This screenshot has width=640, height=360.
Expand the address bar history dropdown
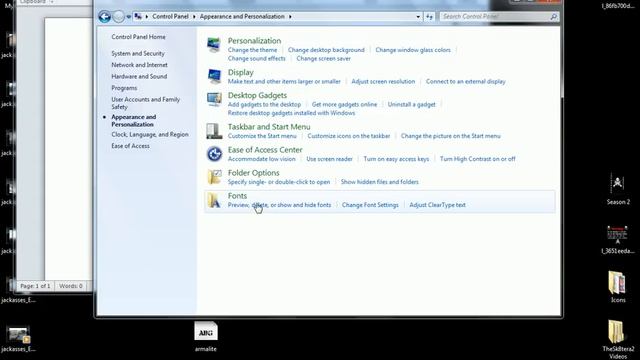point(418,17)
